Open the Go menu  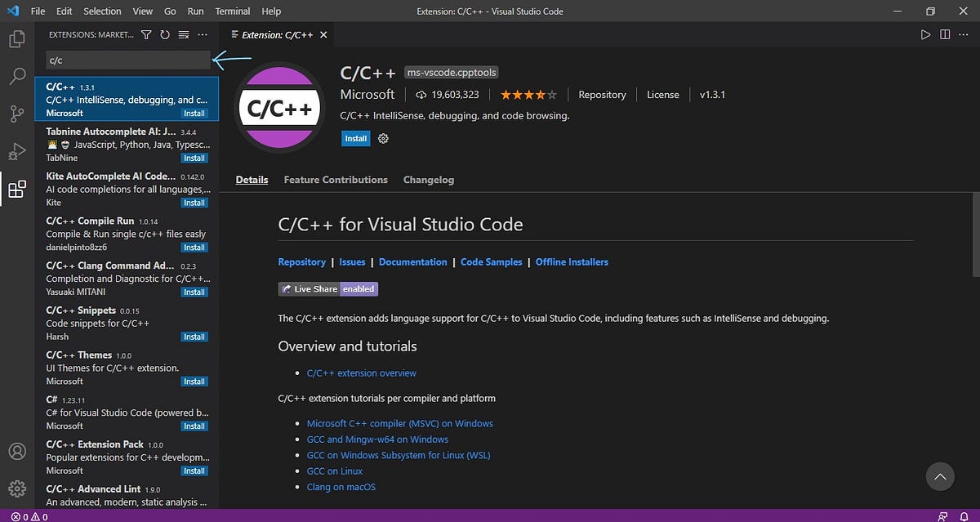[x=170, y=11]
